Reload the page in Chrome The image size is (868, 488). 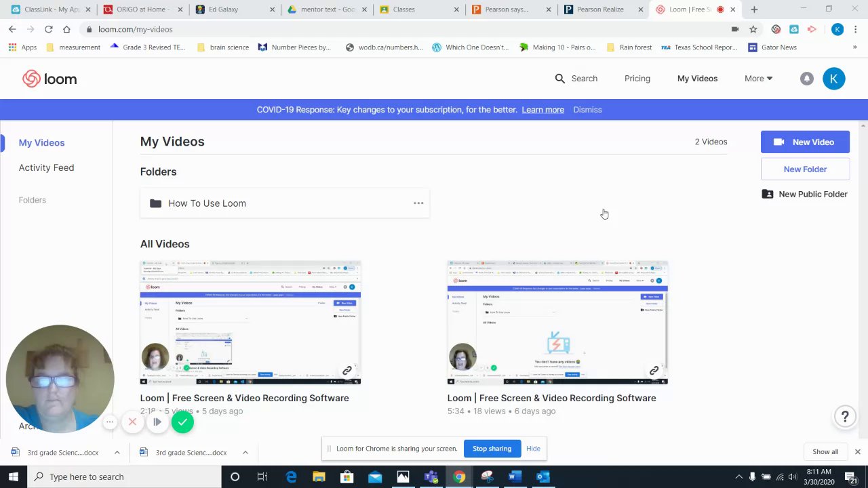[48, 29]
